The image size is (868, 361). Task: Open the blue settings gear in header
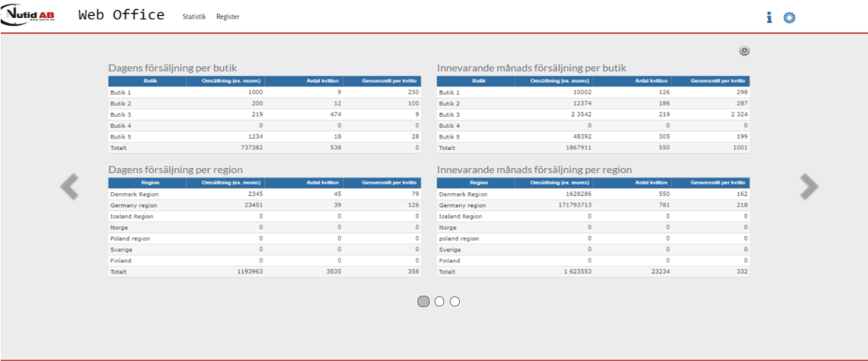790,17
